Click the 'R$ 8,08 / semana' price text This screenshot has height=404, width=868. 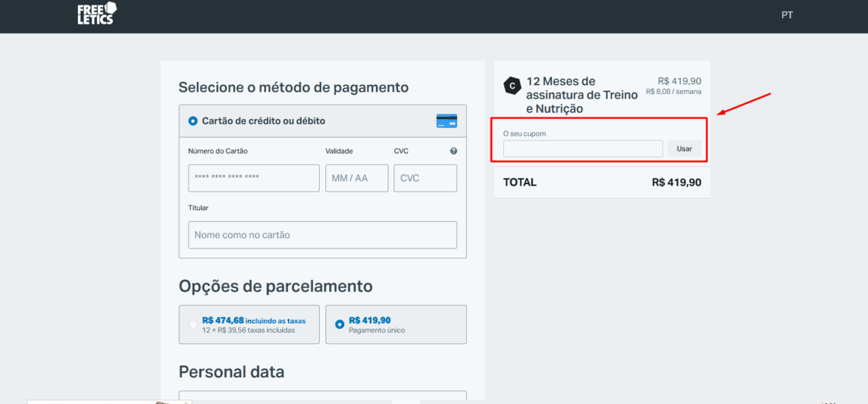pyautogui.click(x=674, y=92)
